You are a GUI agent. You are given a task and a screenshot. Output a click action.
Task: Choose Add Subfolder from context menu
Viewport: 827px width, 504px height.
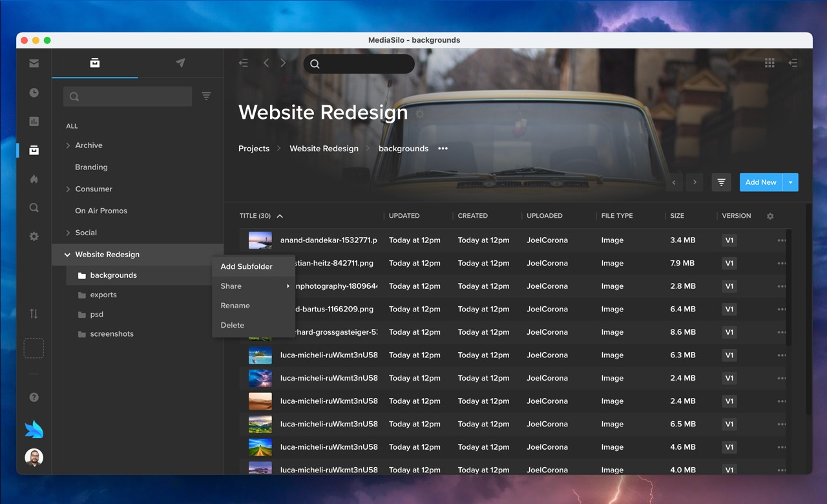point(253,266)
